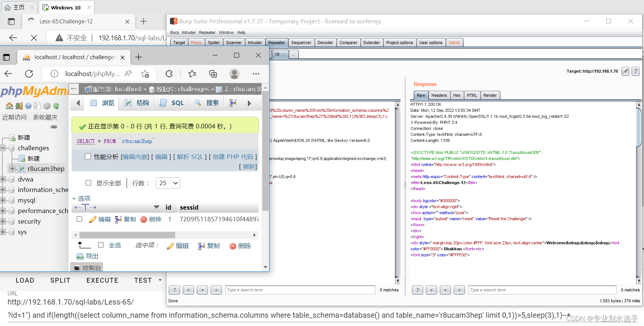Click the options link above table
This screenshot has height=326, width=644.
tap(81, 198)
